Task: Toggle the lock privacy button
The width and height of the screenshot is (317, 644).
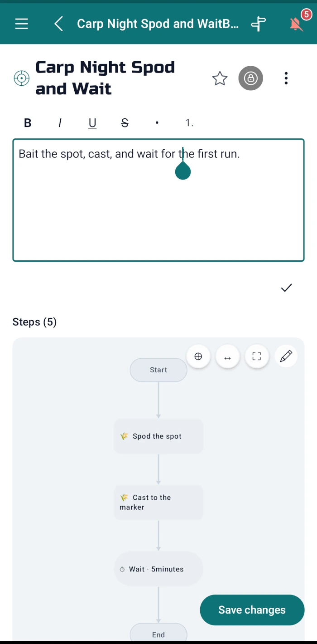Action: click(251, 78)
